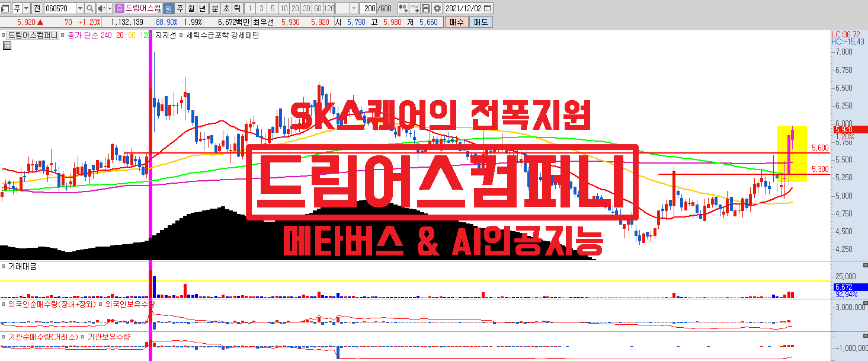This screenshot has height=361, width=868.
Task: Click the 지지선 support line legend
Action: 166,36
